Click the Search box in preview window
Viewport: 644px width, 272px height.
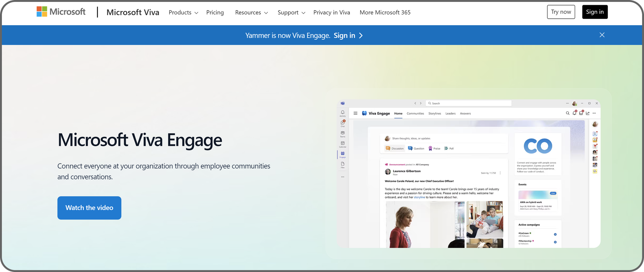(469, 103)
